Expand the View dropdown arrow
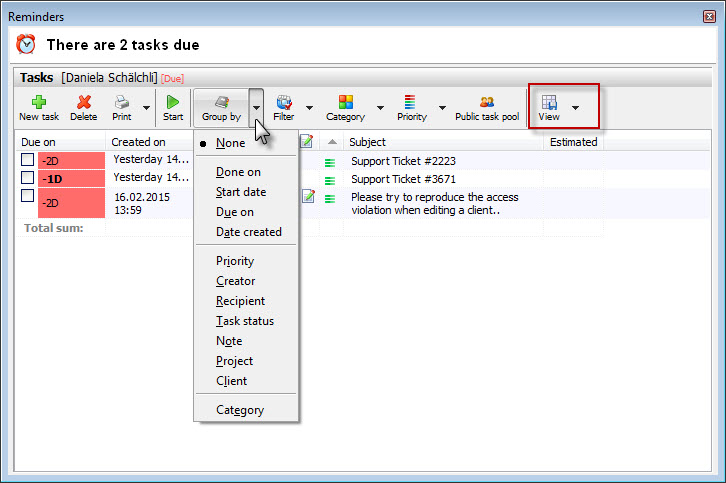Screen dimensions: 726x483 tap(576, 108)
